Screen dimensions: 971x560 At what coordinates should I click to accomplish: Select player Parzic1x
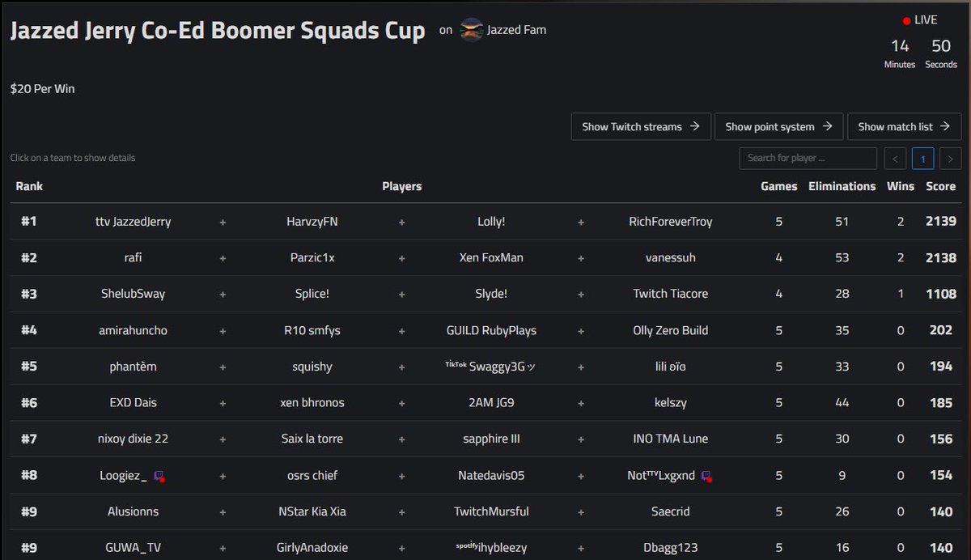tap(312, 258)
